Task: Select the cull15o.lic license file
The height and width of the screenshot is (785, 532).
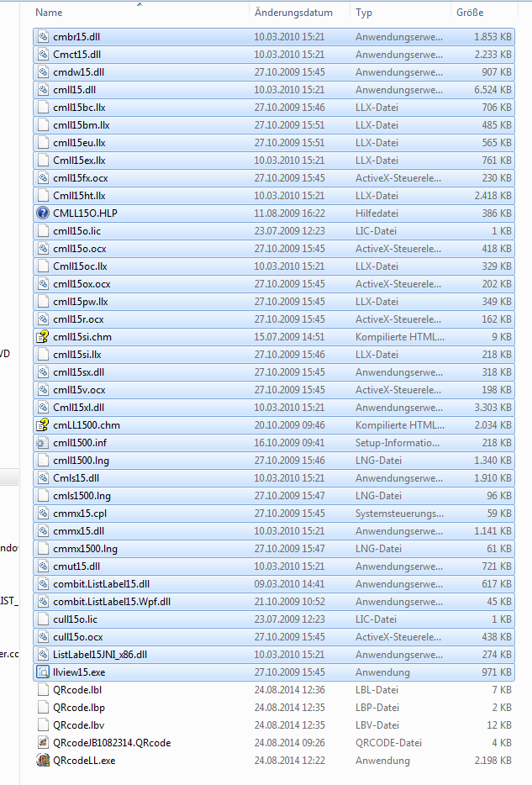Action: 76,619
